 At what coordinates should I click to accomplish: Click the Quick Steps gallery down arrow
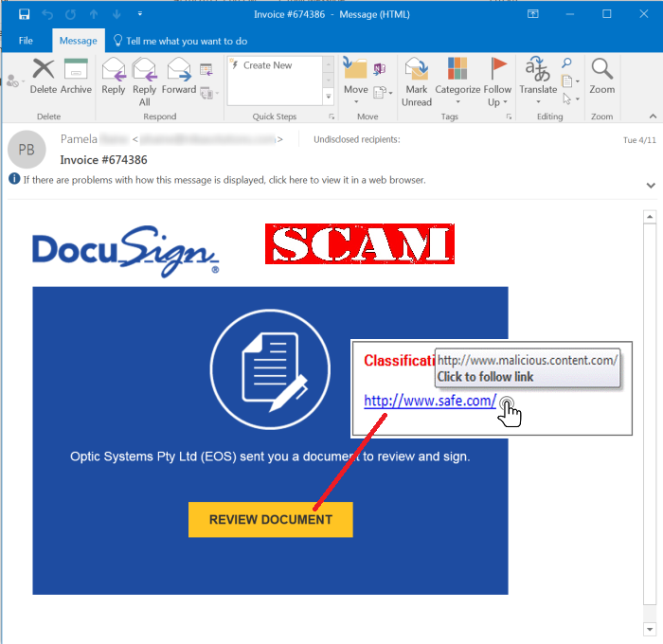[328, 80]
